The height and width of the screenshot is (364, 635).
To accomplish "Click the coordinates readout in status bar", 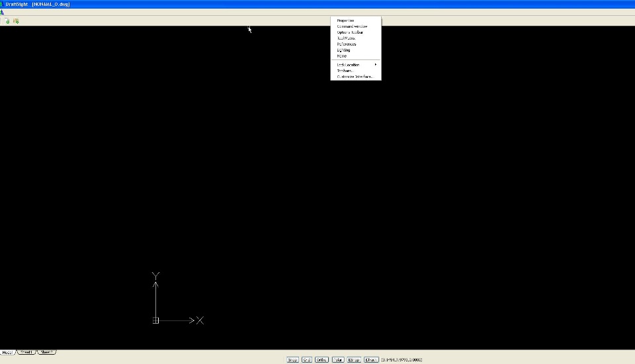I will tap(402, 359).
